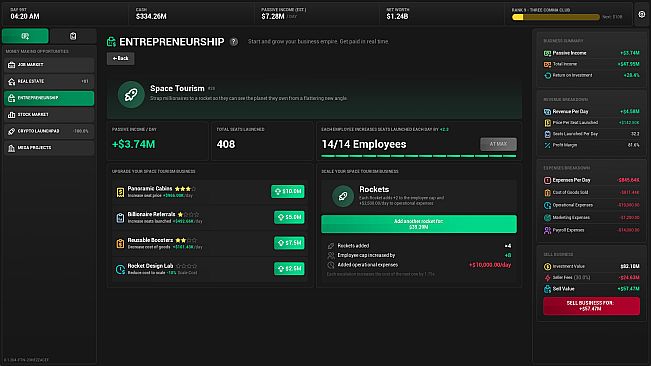Viewport: 651px width, 366px height.
Task: Sell business with the red button
Action: (591, 306)
